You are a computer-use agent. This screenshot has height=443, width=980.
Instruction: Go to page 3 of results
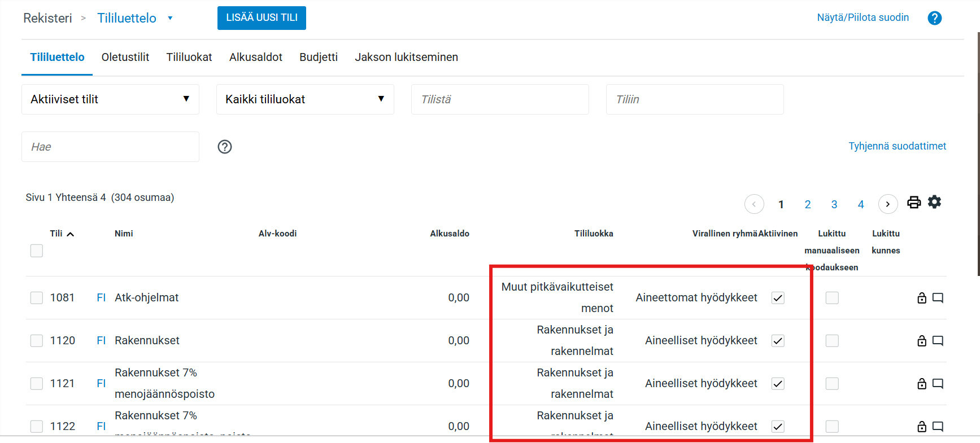pos(834,204)
